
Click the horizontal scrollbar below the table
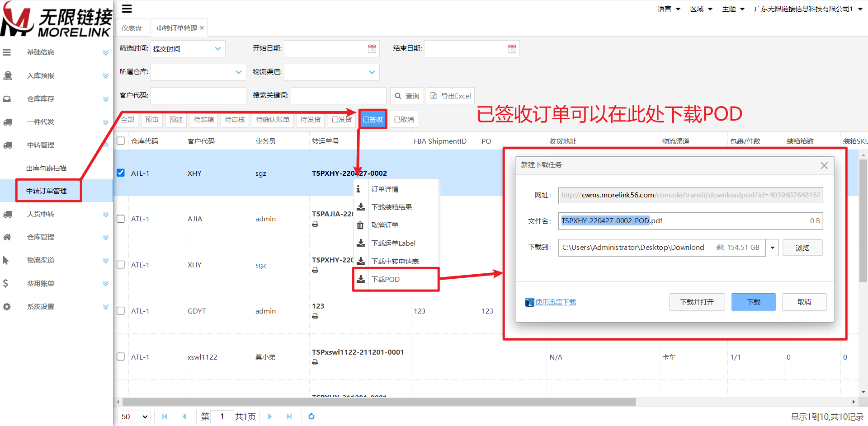point(379,402)
